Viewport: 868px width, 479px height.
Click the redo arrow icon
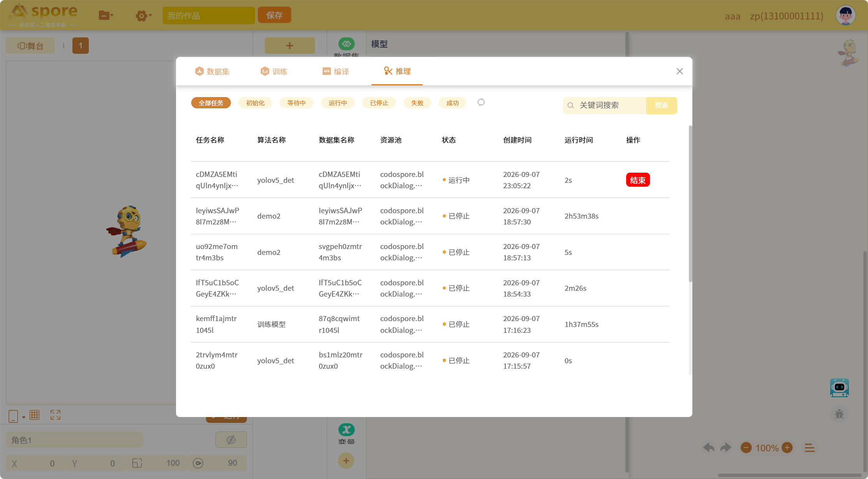pyautogui.click(x=725, y=447)
